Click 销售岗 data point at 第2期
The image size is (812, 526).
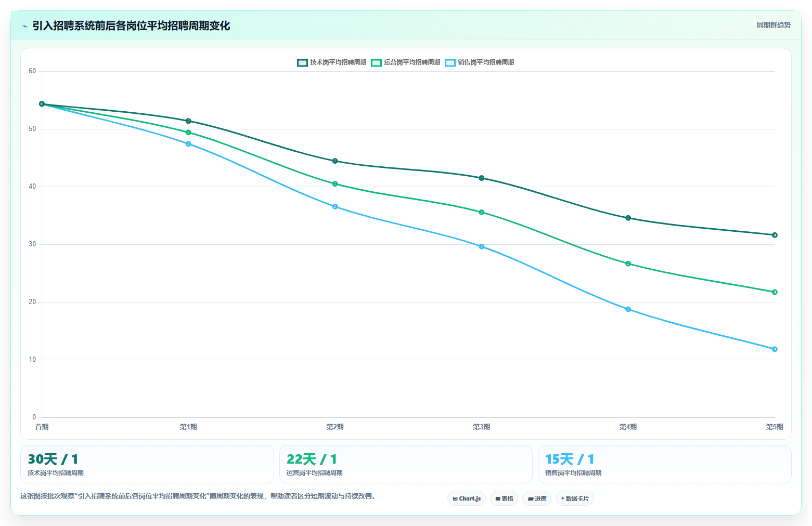pos(335,206)
